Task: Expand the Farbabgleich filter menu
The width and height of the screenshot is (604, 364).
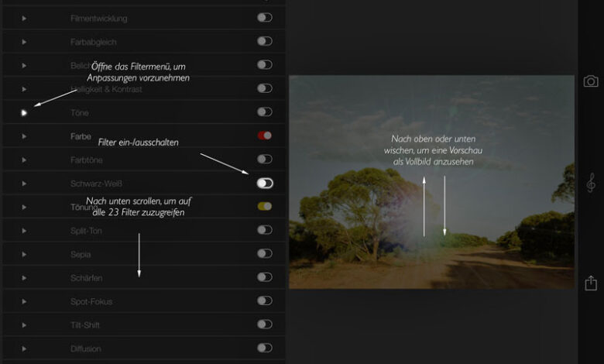Action: pyautogui.click(x=24, y=42)
